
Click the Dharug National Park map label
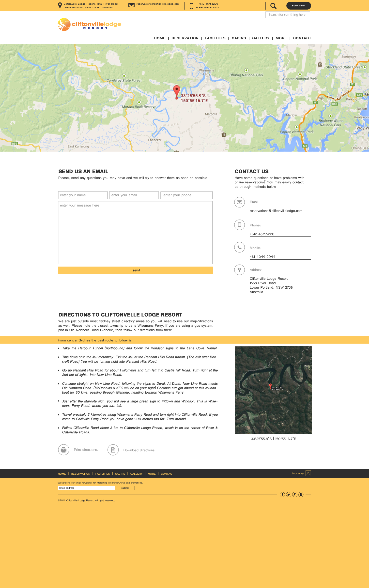point(246,75)
